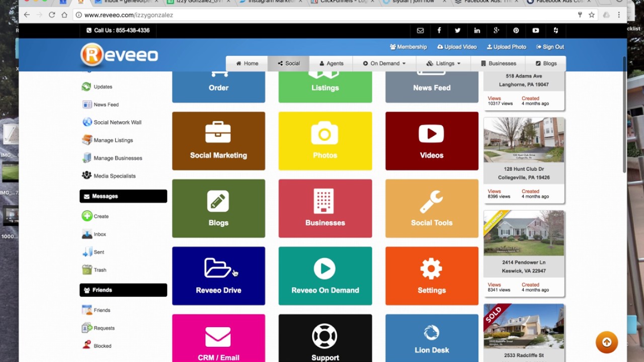Open the black Support tile

point(325,338)
